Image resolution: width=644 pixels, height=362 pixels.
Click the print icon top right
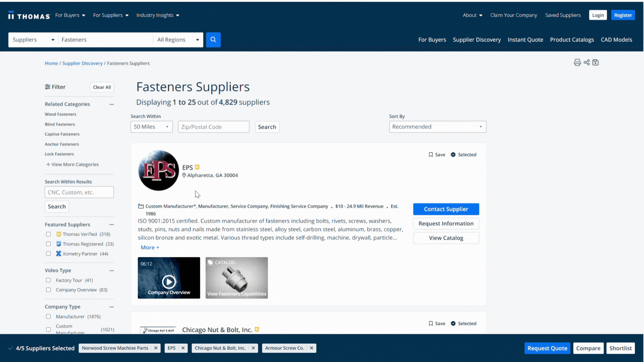pos(577,62)
